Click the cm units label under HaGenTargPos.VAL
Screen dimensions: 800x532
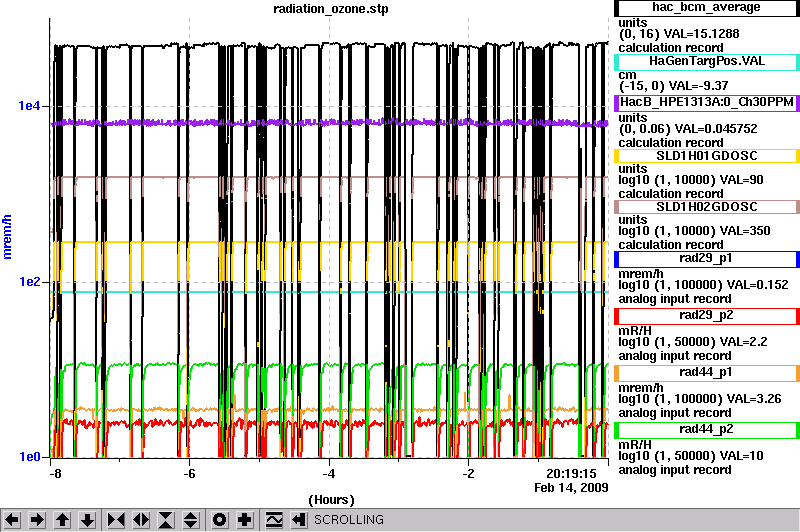coord(628,75)
